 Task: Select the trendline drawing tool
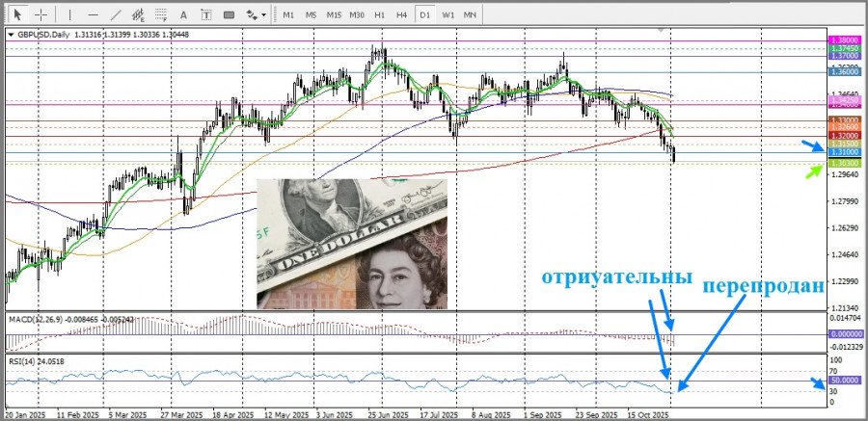pyautogui.click(x=116, y=15)
